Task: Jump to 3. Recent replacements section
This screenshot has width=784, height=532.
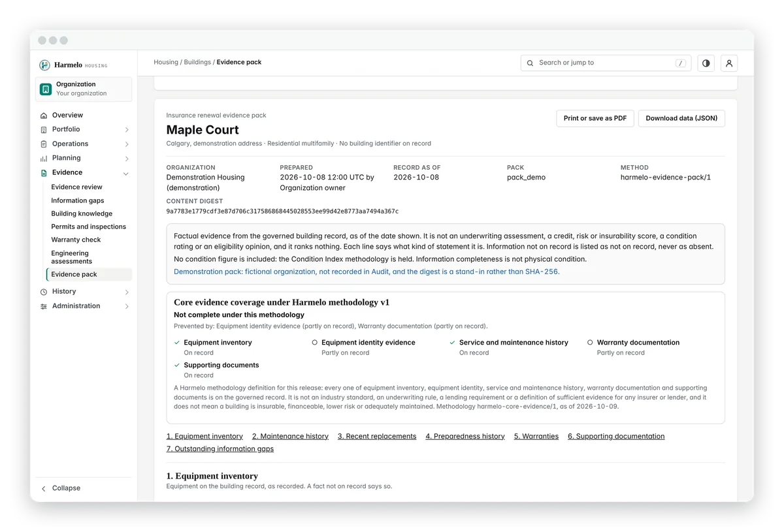Action: 377,437
